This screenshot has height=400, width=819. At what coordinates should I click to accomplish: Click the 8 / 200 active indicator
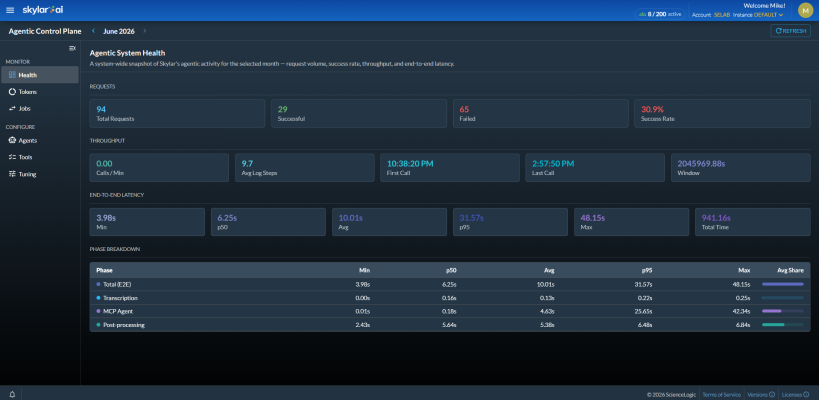[x=661, y=14]
